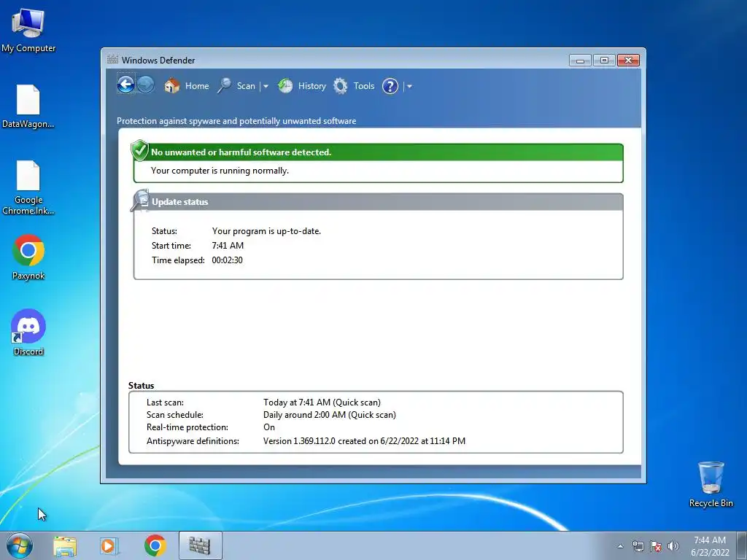Click 'Your program is up-to-date.' status text

266,231
